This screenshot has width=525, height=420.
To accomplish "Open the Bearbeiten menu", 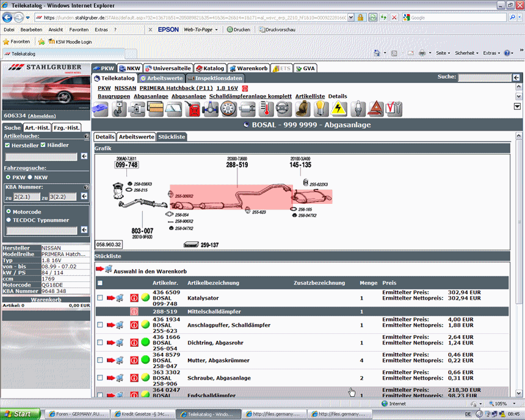I will click(31, 29).
